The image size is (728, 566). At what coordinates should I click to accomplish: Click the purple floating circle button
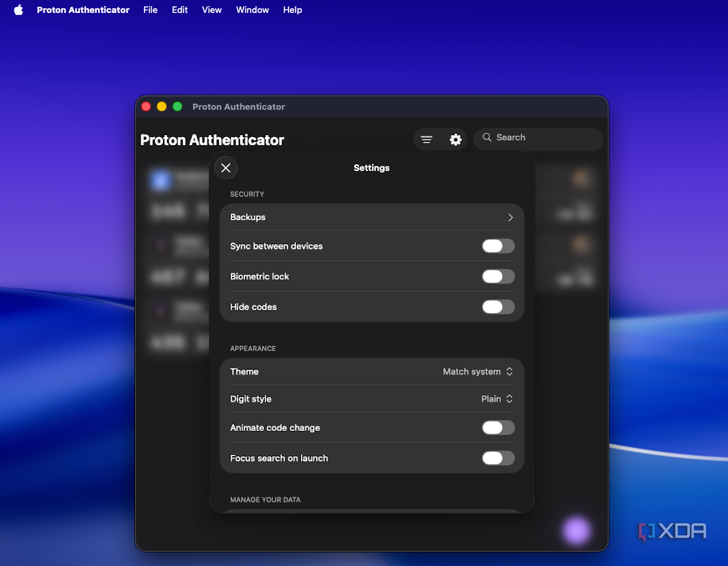(576, 531)
